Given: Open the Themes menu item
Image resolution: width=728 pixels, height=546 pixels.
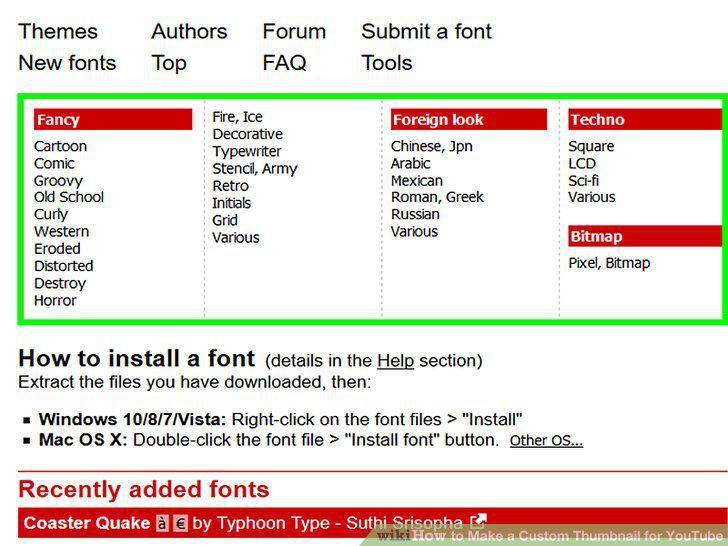Looking at the screenshot, I should [x=58, y=32].
